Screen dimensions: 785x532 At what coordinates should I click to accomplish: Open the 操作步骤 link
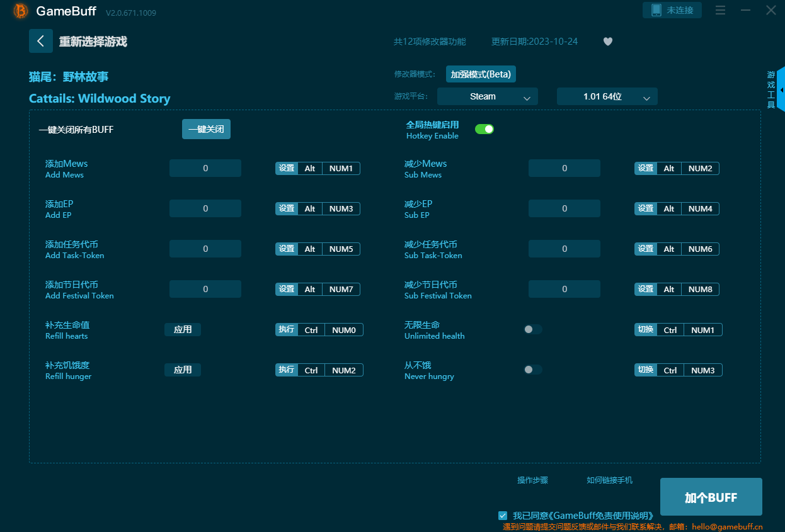point(533,480)
